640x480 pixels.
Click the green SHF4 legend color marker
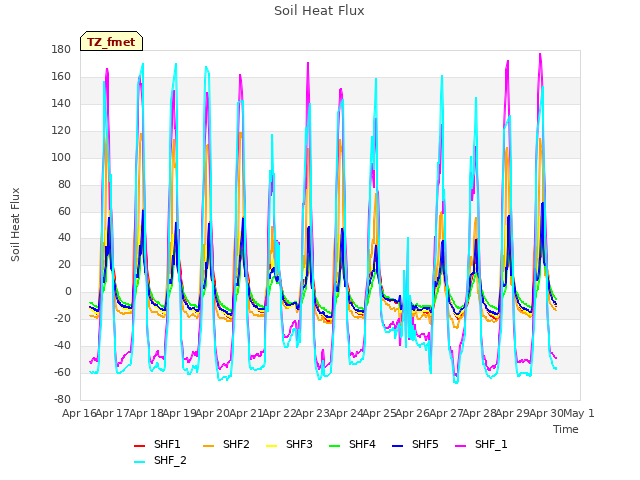pos(335,446)
